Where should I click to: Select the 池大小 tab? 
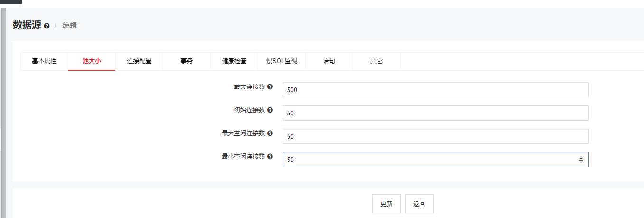(92, 61)
